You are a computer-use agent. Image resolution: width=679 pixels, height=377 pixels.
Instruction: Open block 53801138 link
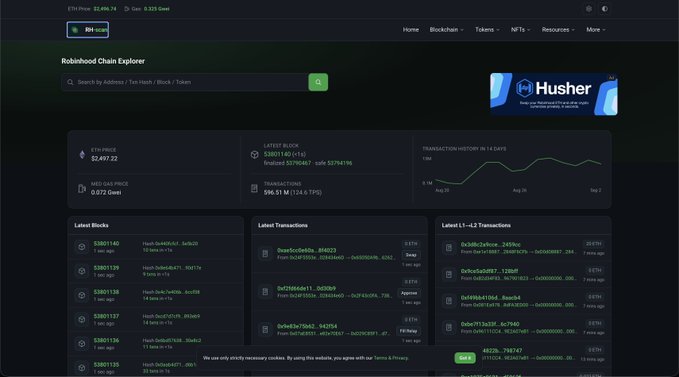point(106,292)
